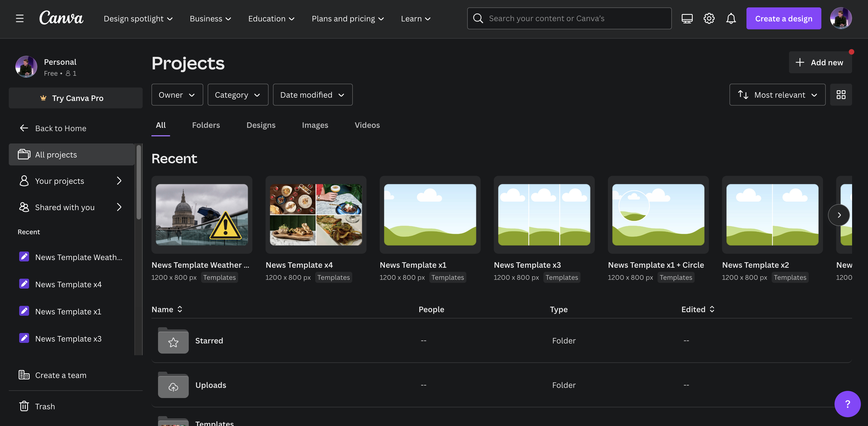Open the hamburger main menu icon

(x=19, y=19)
